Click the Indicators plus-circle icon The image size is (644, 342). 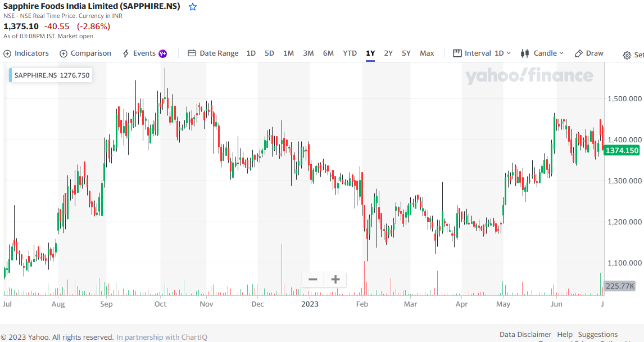click(x=7, y=54)
